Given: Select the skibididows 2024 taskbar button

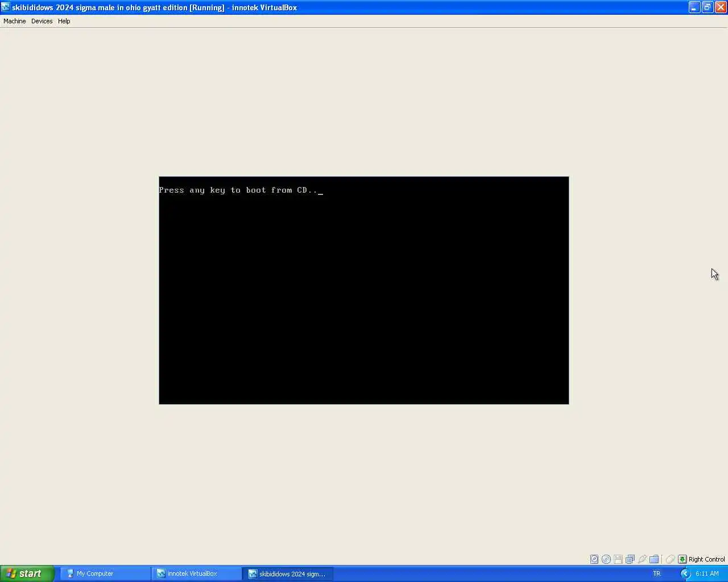Looking at the screenshot, I should point(288,573).
